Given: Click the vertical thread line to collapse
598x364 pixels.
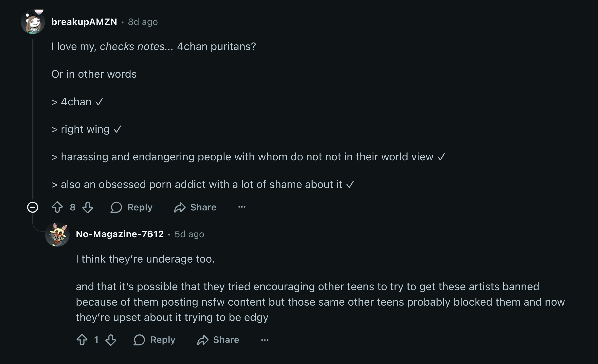Looking at the screenshot, I should pyautogui.click(x=33, y=117).
